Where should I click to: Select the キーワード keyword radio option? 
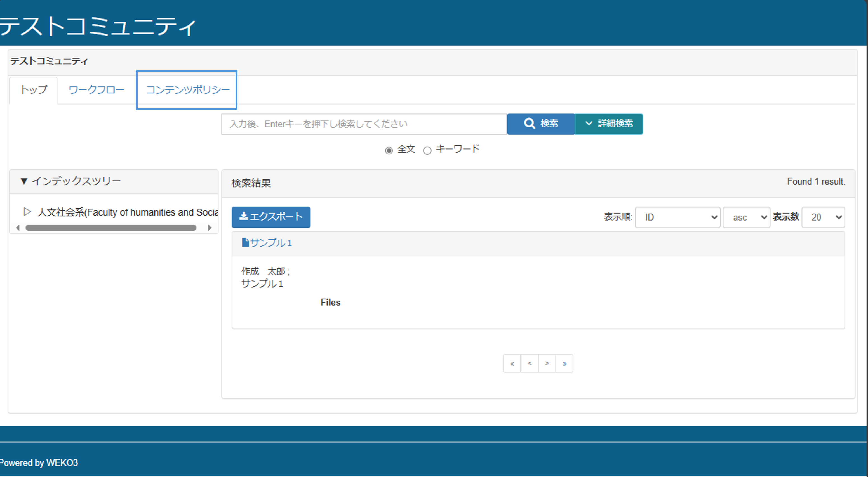(x=427, y=151)
